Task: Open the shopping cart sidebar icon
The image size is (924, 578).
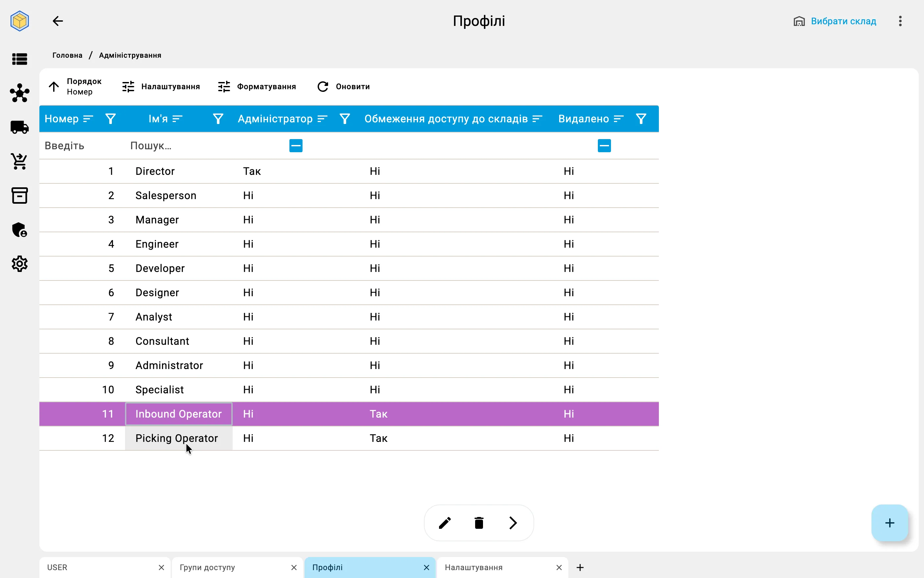Action: click(19, 161)
